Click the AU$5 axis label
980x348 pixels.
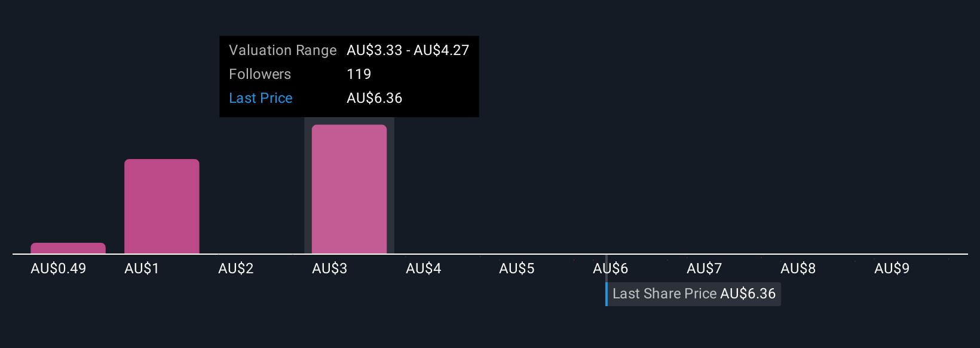coord(516,268)
